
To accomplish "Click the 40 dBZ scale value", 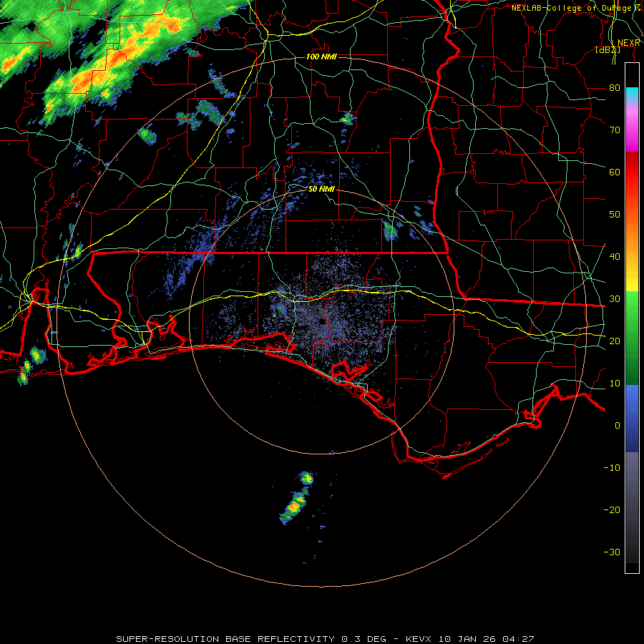I will [x=615, y=257].
